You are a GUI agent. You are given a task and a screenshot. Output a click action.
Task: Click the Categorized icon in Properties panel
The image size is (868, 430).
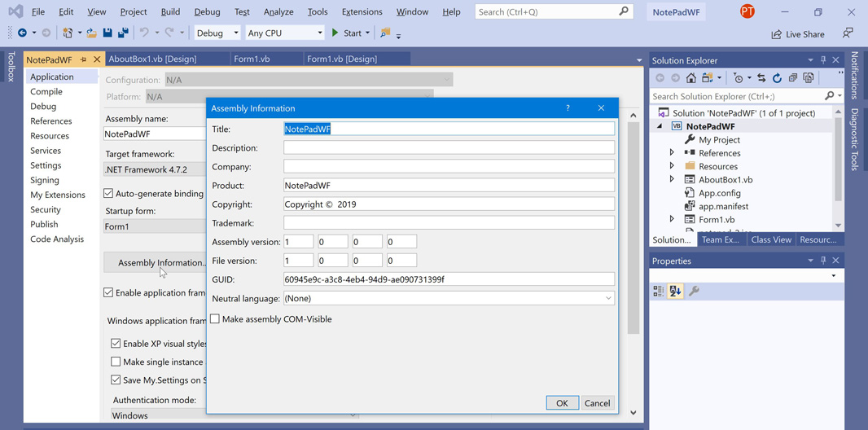(x=659, y=291)
